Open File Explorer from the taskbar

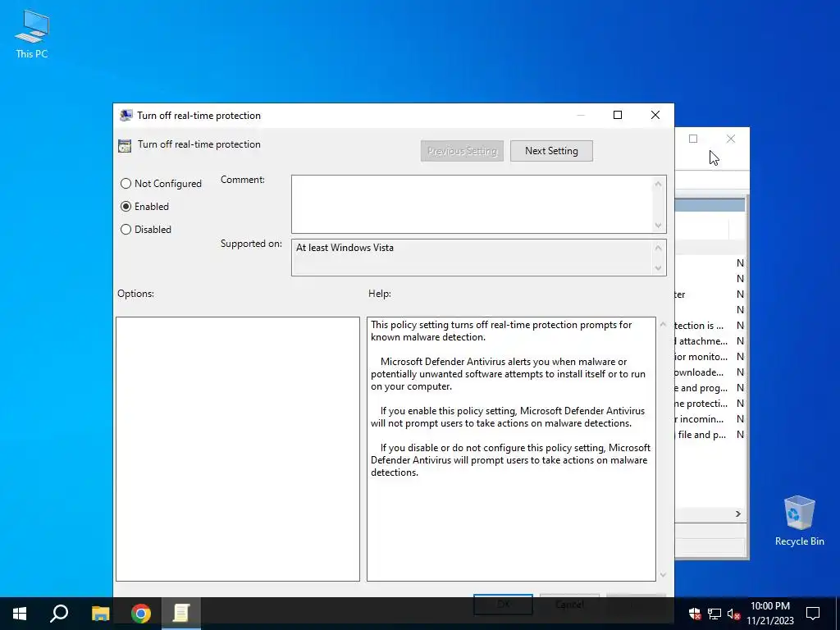[100, 614]
